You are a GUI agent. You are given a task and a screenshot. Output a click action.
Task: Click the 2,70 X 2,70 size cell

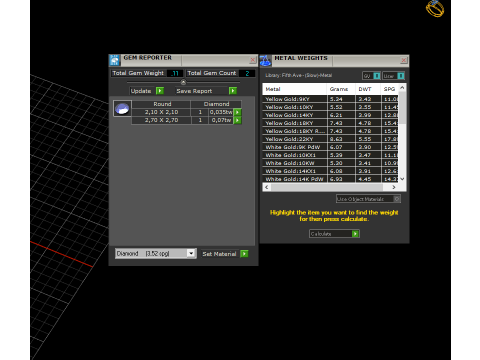[x=161, y=120]
